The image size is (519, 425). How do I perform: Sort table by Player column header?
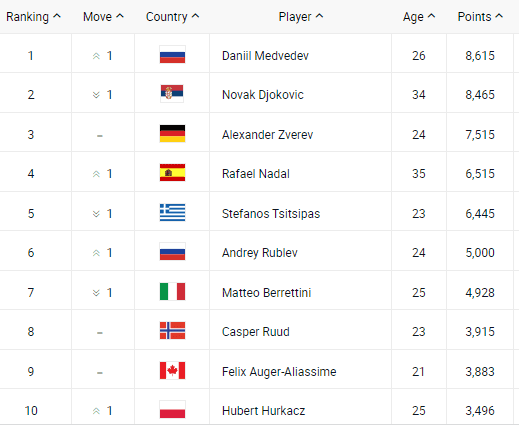(x=301, y=17)
